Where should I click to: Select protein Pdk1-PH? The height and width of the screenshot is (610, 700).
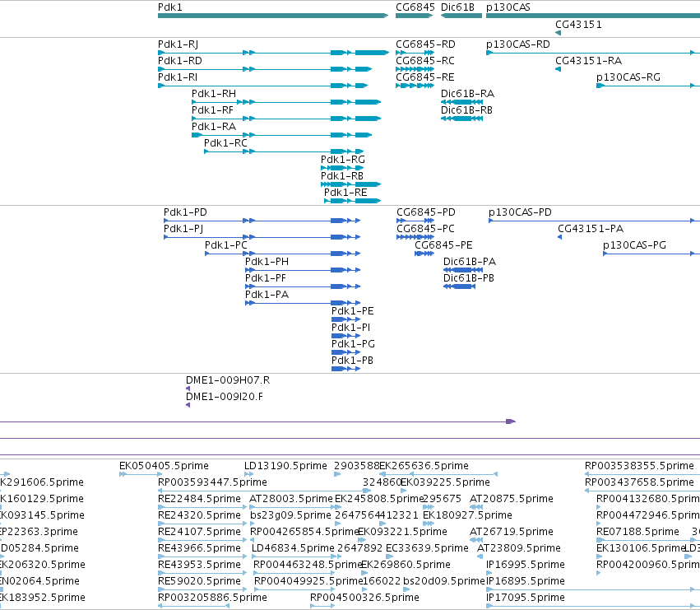click(303, 270)
